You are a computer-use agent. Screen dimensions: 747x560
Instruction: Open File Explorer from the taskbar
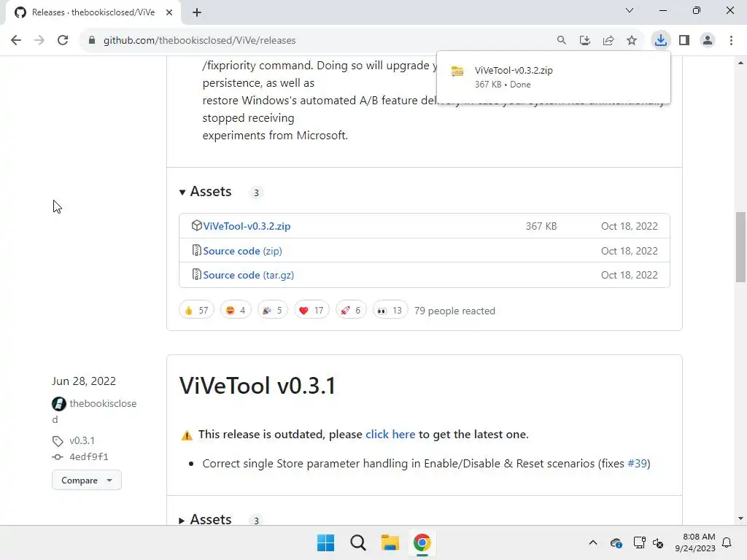click(390, 542)
